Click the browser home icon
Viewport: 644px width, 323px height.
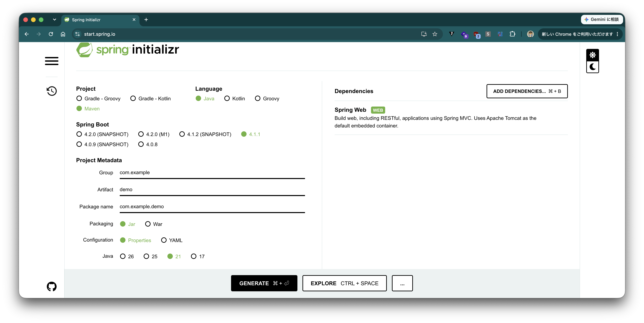(63, 34)
